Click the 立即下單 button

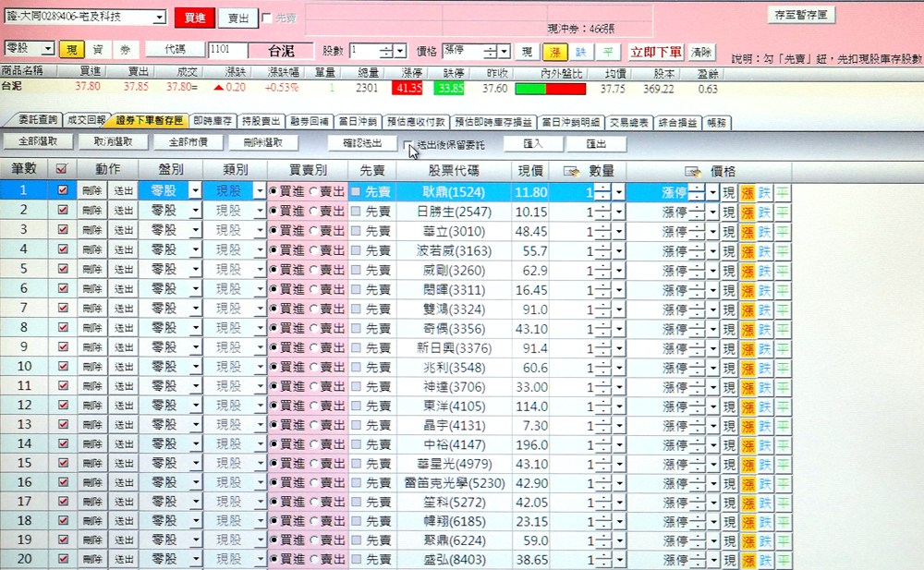(656, 52)
